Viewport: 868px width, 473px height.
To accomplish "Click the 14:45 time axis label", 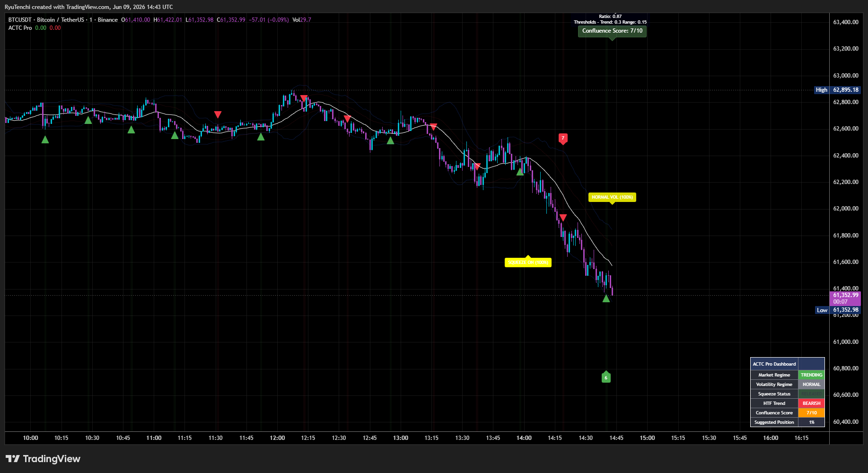I will 616,438.
